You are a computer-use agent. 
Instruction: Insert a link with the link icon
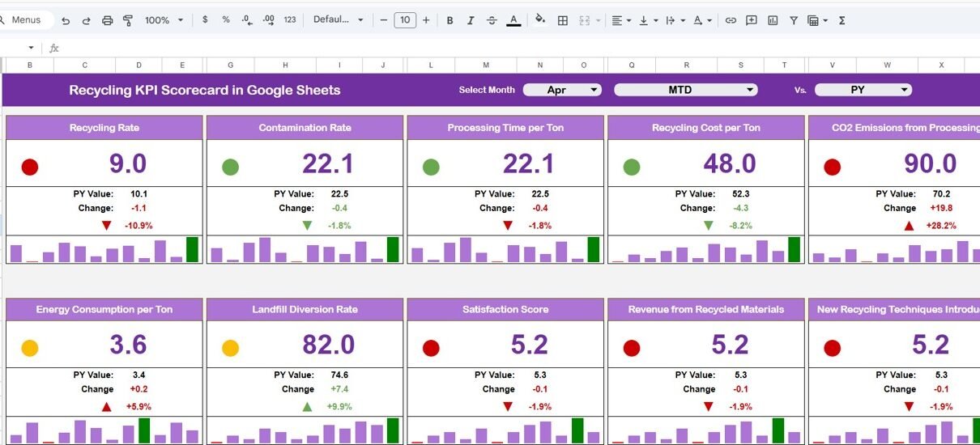[x=731, y=20]
